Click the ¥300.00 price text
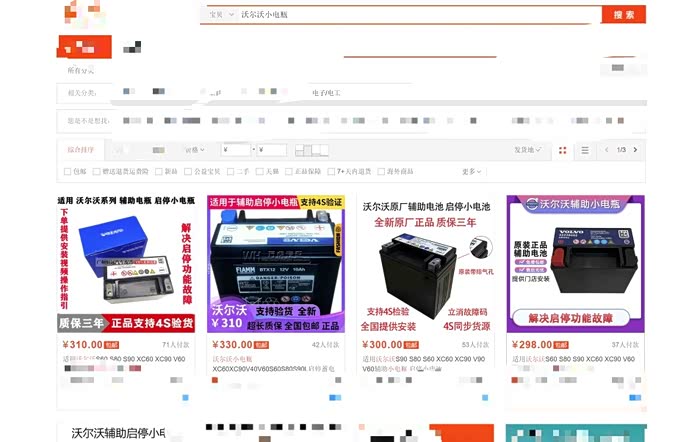700x442 pixels. coord(383,345)
